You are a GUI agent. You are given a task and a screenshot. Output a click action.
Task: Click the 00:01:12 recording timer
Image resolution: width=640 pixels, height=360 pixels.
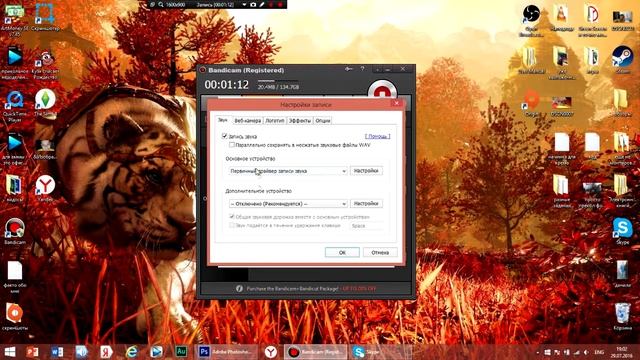[227, 85]
